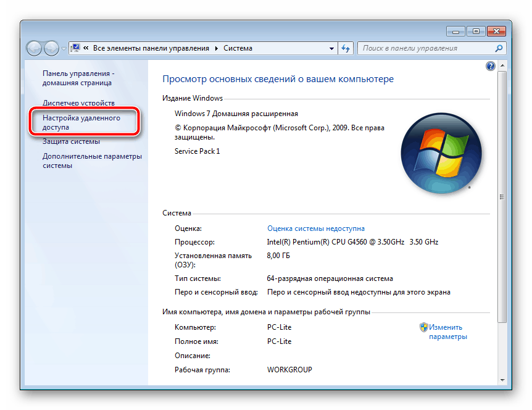Click the Control Panel icon in the address bar

(76, 48)
